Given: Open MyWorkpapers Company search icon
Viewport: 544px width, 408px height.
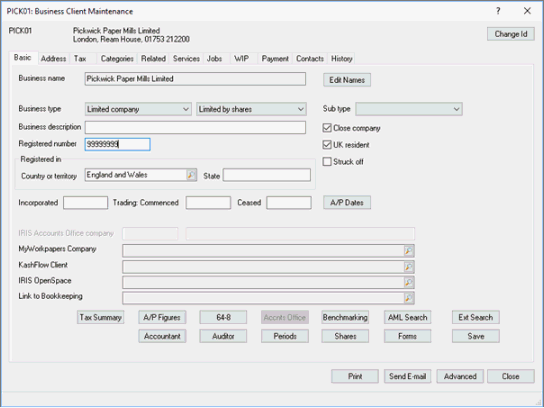Looking at the screenshot, I should [409, 251].
